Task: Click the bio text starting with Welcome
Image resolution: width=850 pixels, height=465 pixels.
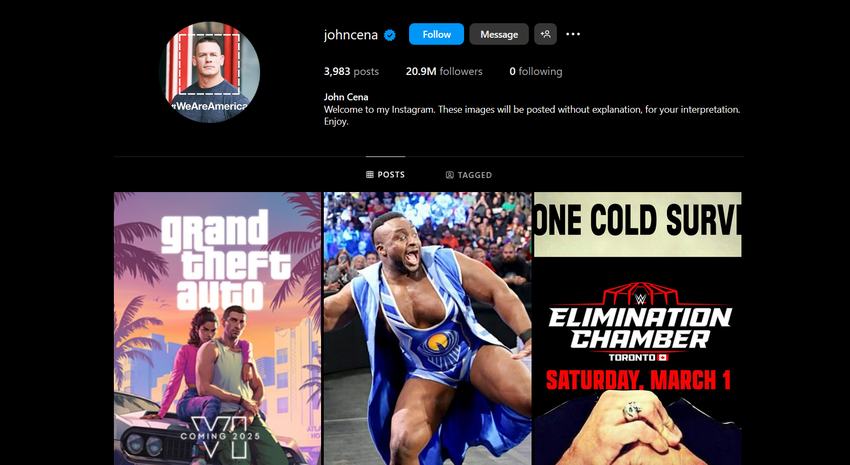Action: [x=531, y=109]
